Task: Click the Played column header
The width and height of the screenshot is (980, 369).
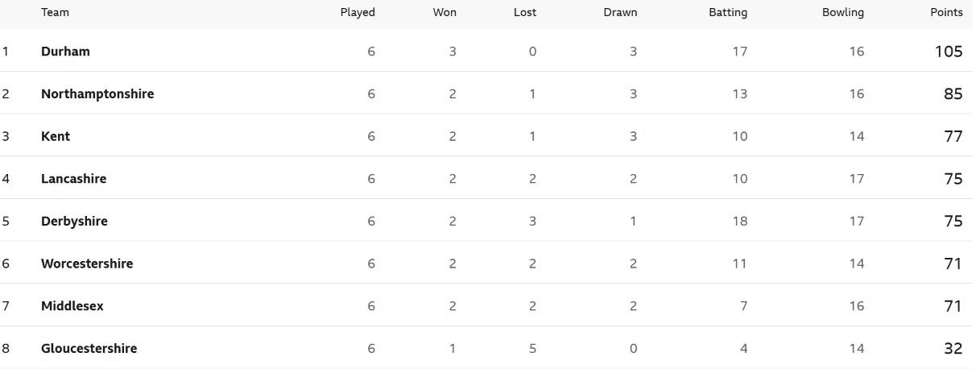Action: coord(358,12)
